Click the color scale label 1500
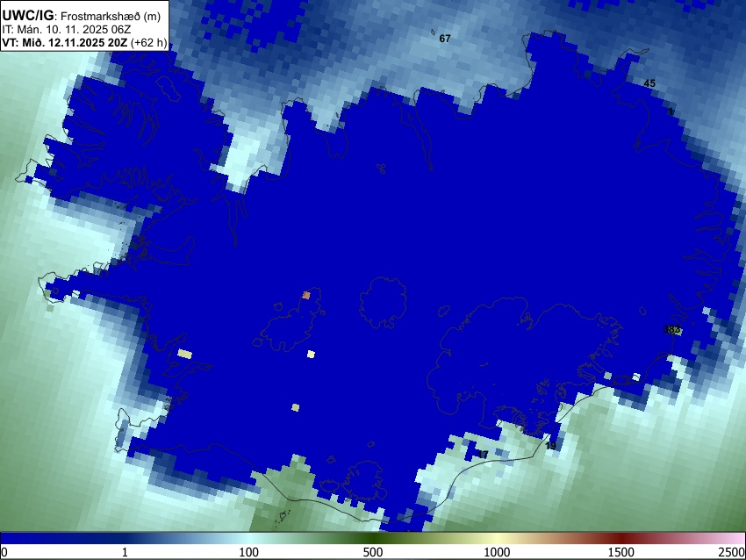The width and height of the screenshot is (746, 560). click(x=621, y=552)
